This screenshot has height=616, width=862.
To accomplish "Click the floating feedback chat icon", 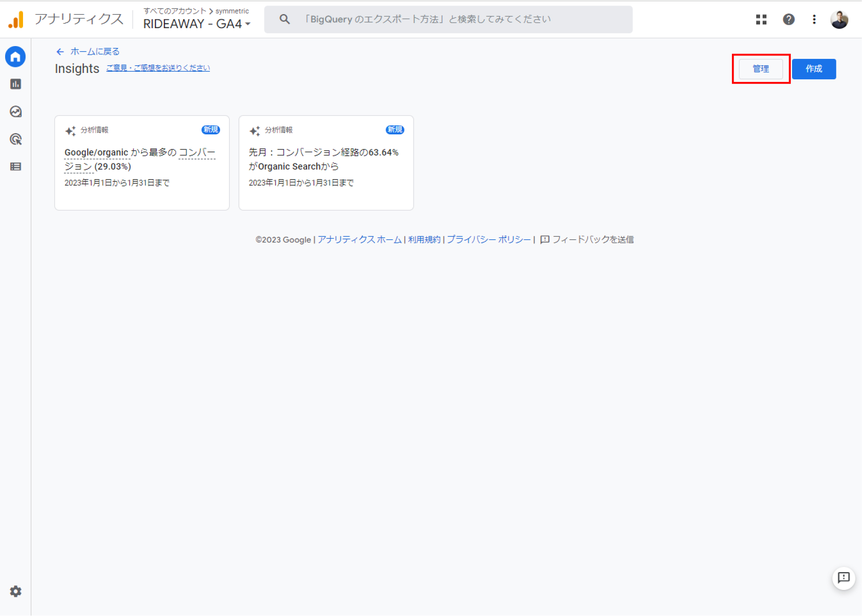I will (844, 578).
